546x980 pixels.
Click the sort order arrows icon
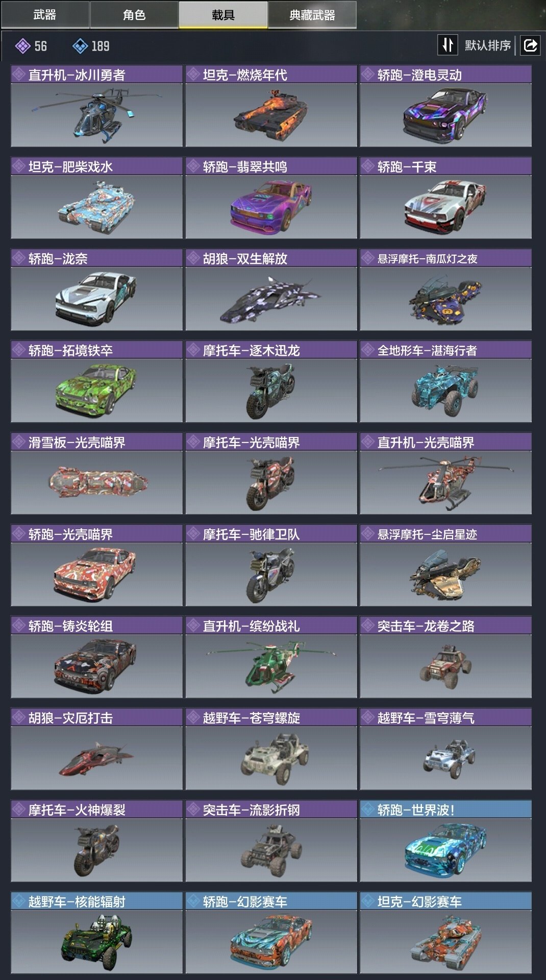448,45
